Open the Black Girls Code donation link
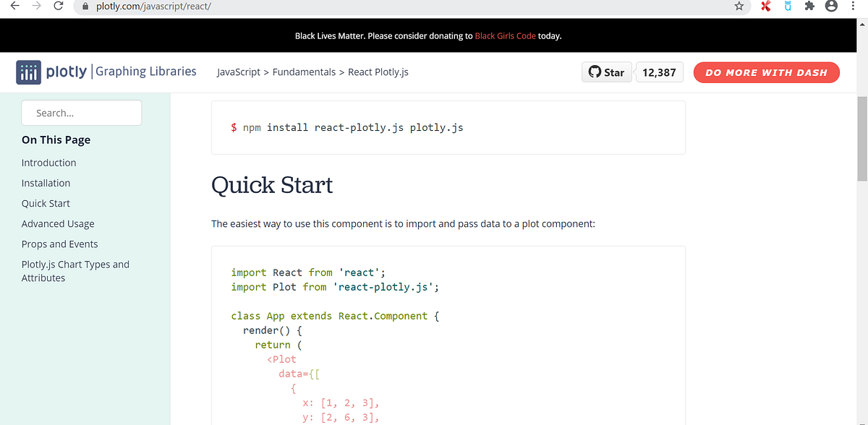 pos(505,35)
